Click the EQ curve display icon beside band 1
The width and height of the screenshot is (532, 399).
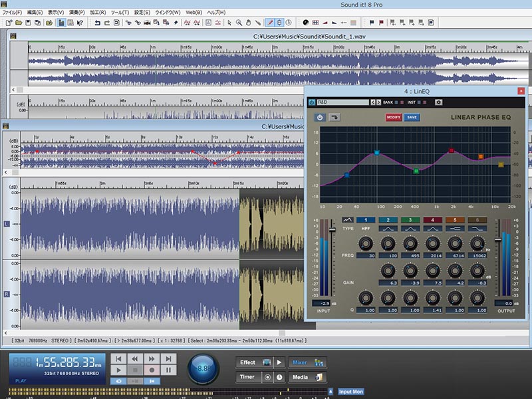347,220
